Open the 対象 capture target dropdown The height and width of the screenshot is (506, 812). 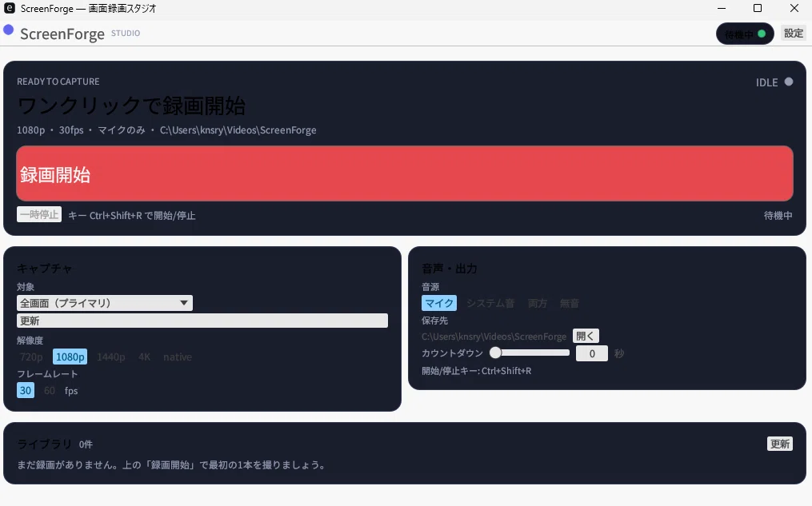coord(105,303)
